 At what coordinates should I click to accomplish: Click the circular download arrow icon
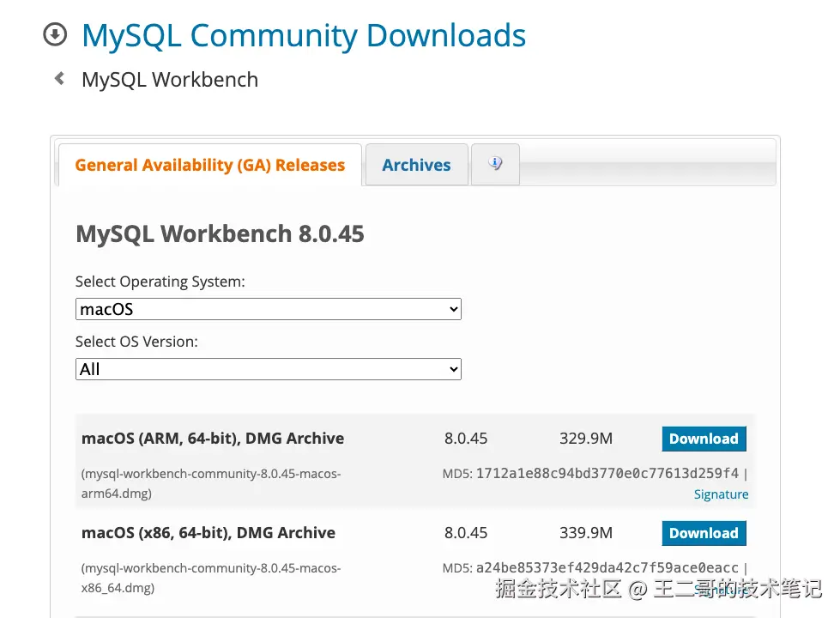pyautogui.click(x=54, y=35)
